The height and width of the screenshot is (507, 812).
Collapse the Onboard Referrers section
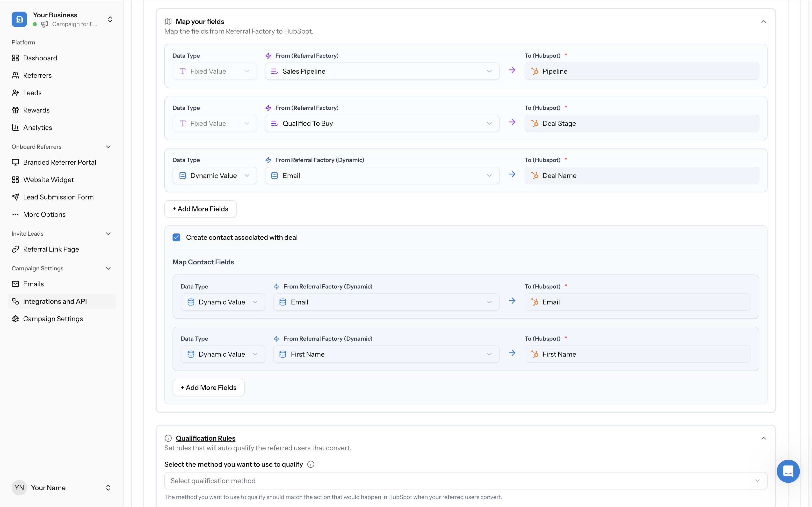pyautogui.click(x=108, y=147)
